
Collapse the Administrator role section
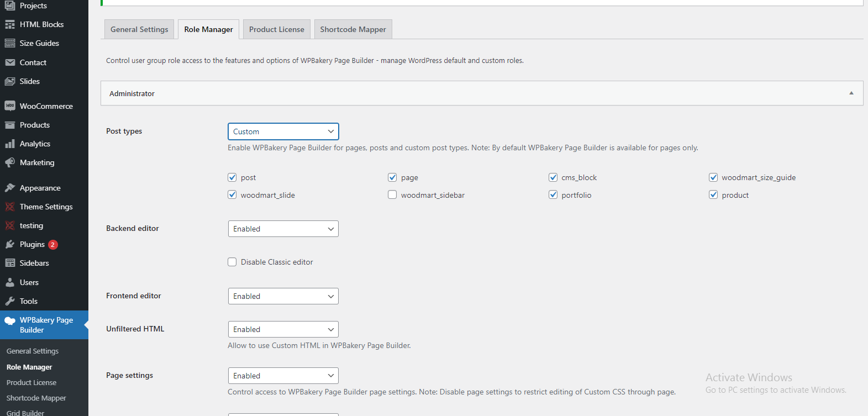[x=851, y=93]
